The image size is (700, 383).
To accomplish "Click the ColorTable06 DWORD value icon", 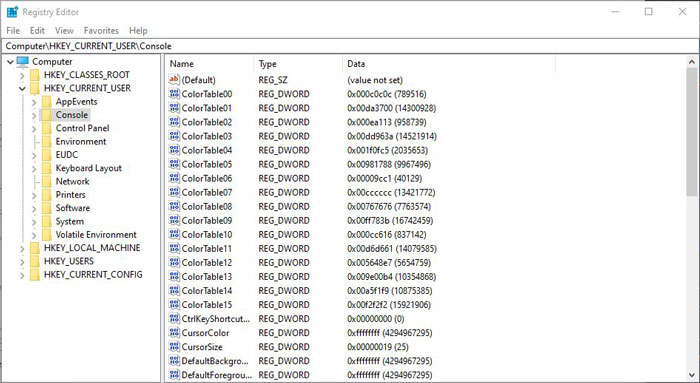I will 174,178.
